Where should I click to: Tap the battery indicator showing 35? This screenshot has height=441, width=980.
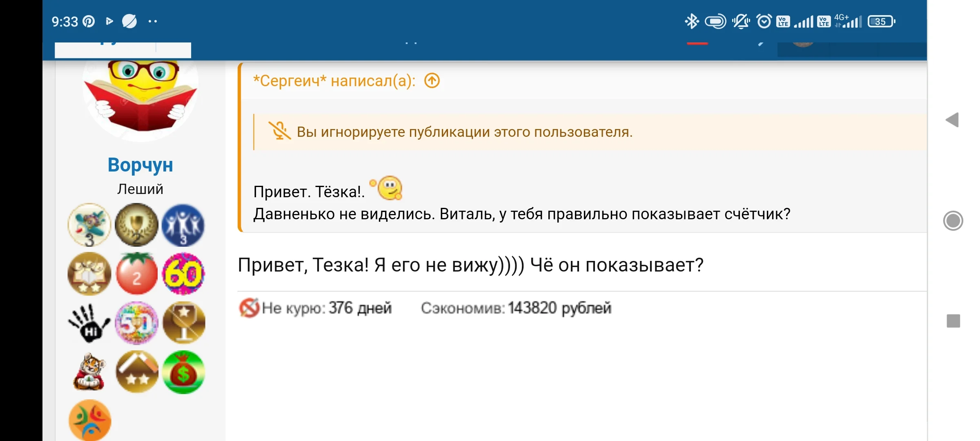[x=881, y=21]
